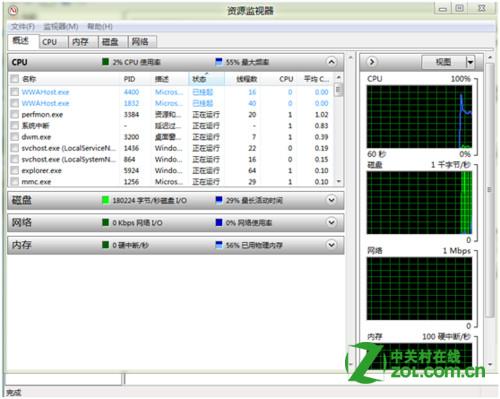
Task: Check the svchost.exe LocalSystemN checkbox
Action: [x=14, y=159]
